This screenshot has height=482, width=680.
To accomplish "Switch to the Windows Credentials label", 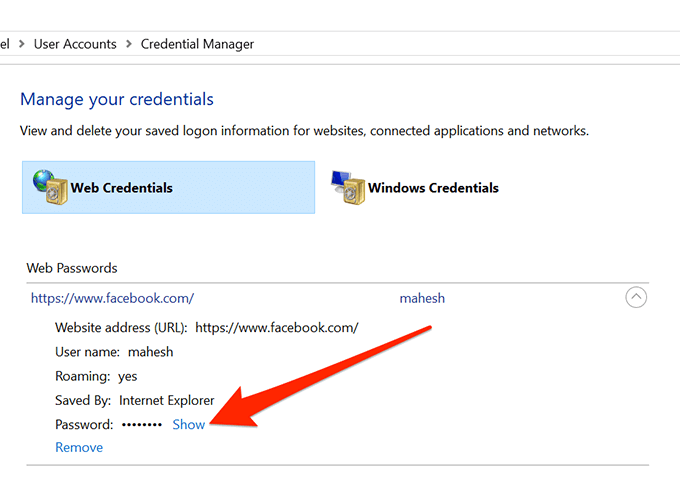I will pyautogui.click(x=433, y=188).
